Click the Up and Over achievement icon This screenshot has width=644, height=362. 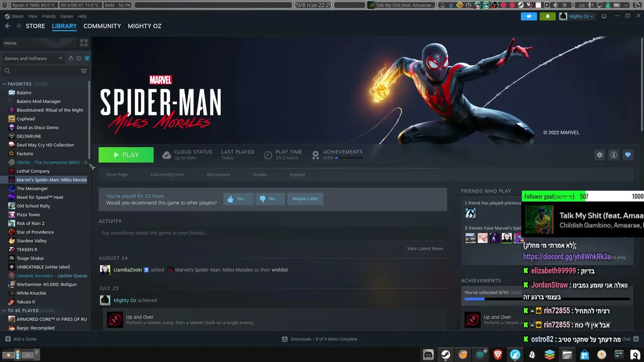(115, 320)
